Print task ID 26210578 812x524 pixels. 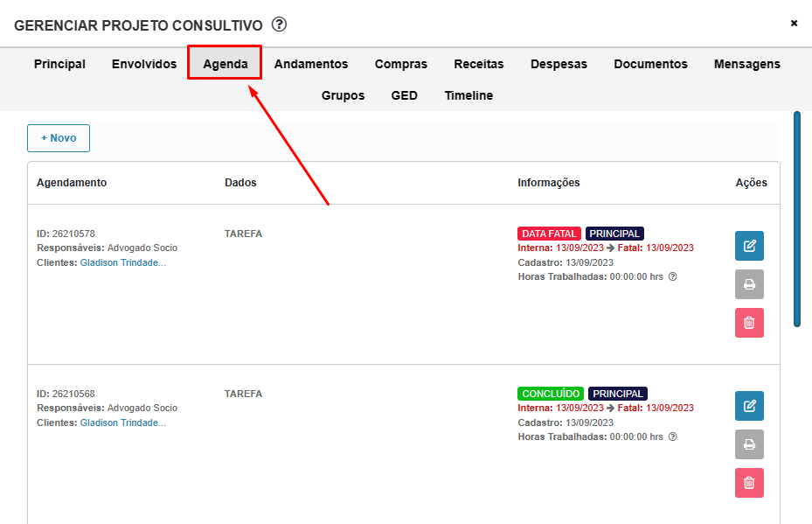749,284
